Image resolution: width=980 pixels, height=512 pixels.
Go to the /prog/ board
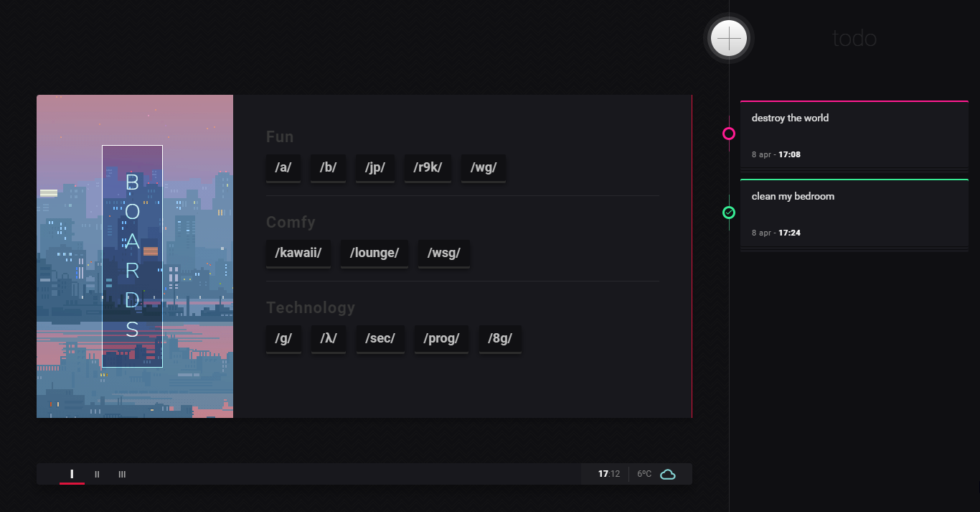click(x=441, y=339)
